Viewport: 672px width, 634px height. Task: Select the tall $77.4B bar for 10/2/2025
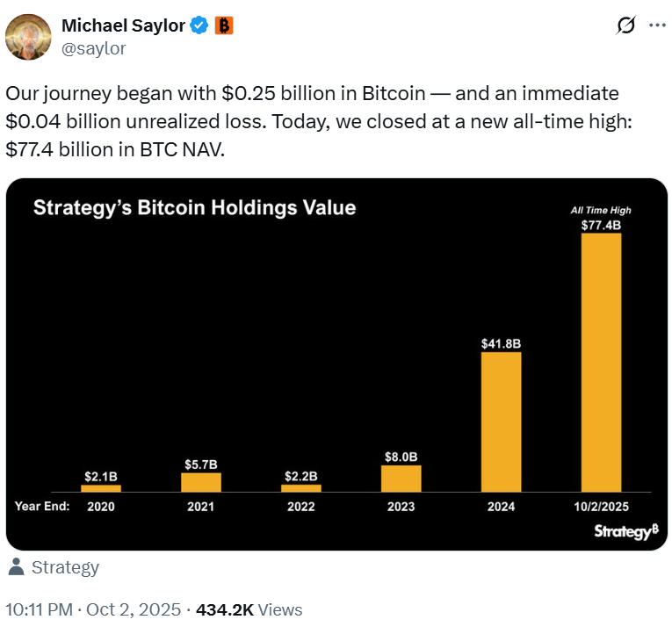click(601, 361)
